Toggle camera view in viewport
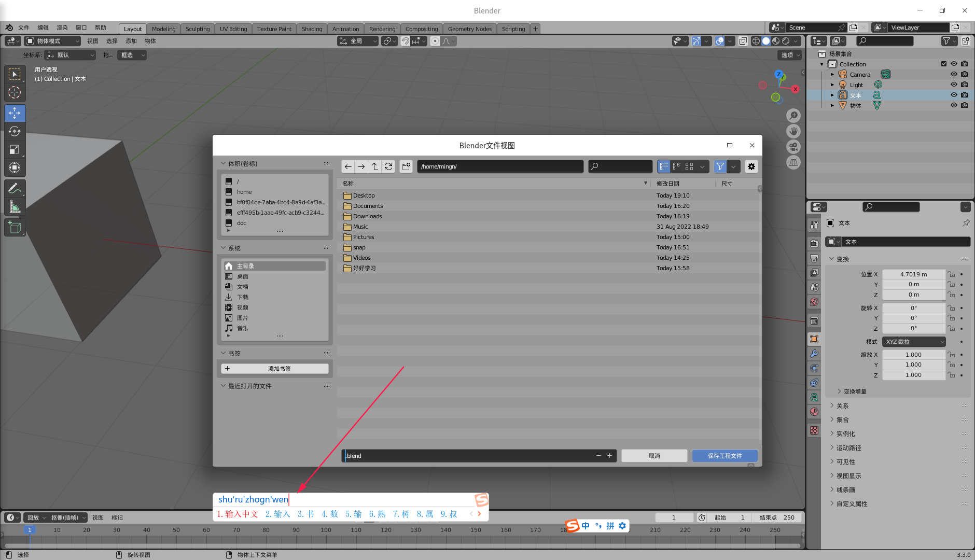975x560 pixels. tap(793, 147)
